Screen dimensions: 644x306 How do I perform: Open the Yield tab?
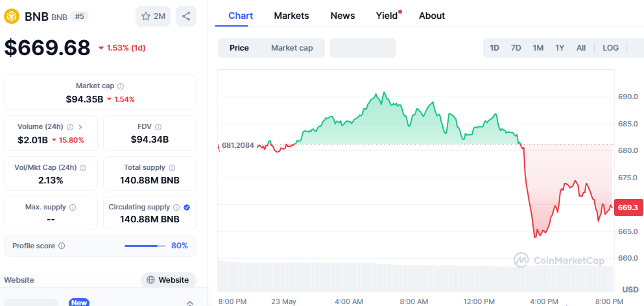(x=387, y=16)
